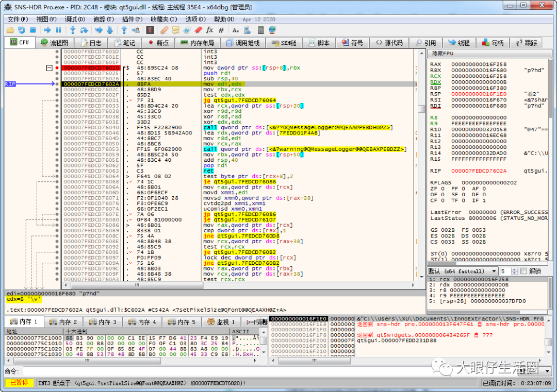The height and width of the screenshot is (392, 557).
Task: Open the Functions fx toolbar icon
Action: pos(209,30)
